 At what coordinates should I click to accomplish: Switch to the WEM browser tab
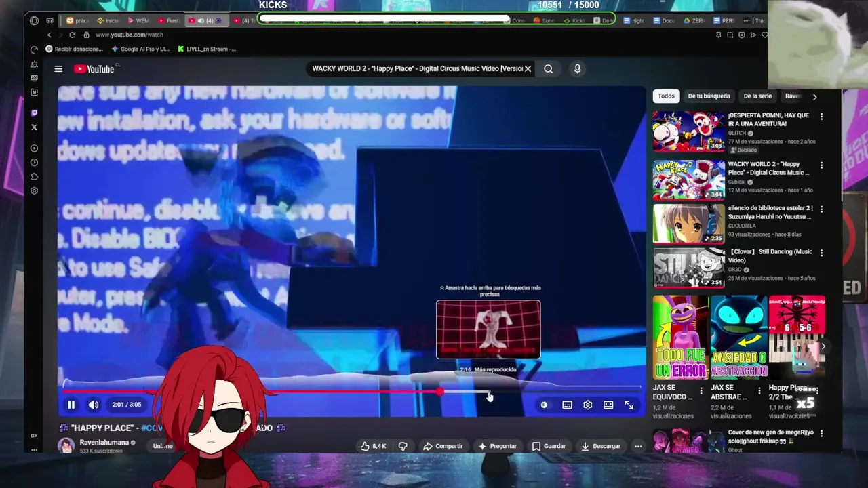pyautogui.click(x=138, y=21)
